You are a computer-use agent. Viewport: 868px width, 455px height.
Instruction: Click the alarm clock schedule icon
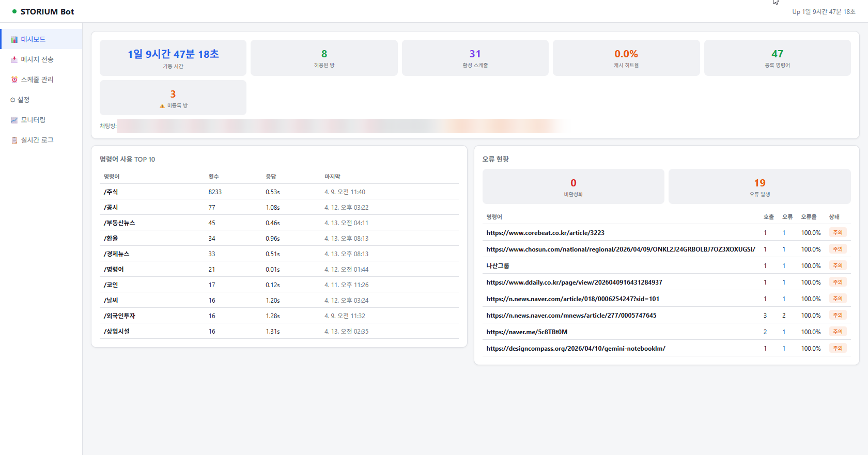(x=14, y=80)
